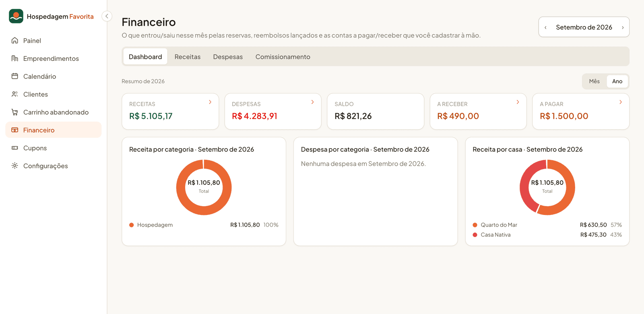Open the Comissionamento tab
The width and height of the screenshot is (644, 314).
click(283, 57)
